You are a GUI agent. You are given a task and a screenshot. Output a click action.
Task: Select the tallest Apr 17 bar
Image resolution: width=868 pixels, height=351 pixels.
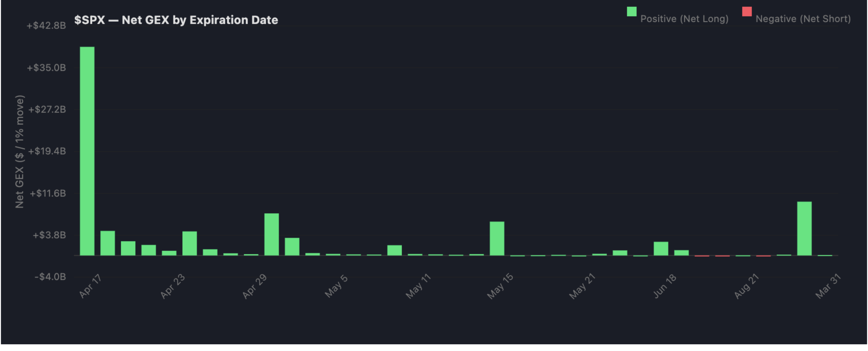coord(87,151)
